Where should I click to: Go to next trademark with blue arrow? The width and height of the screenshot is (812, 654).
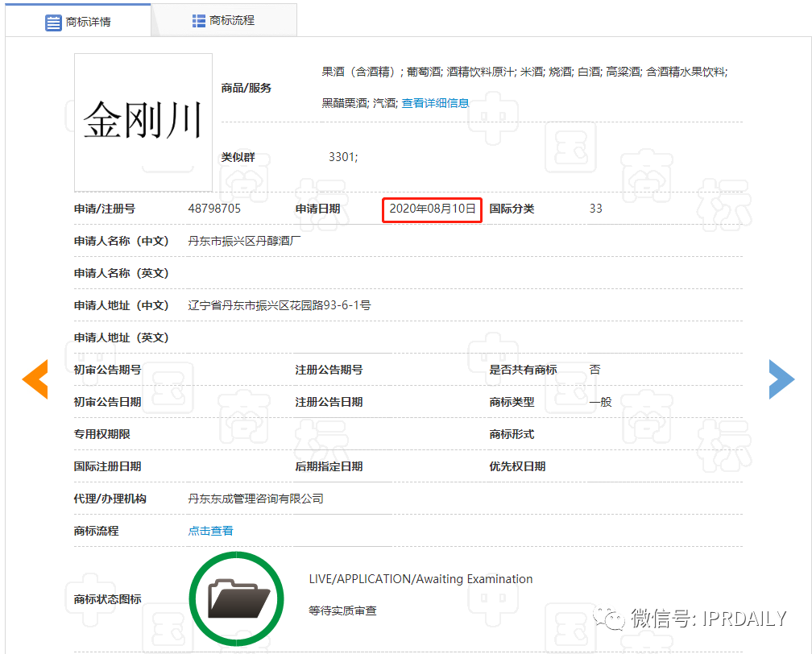click(782, 379)
